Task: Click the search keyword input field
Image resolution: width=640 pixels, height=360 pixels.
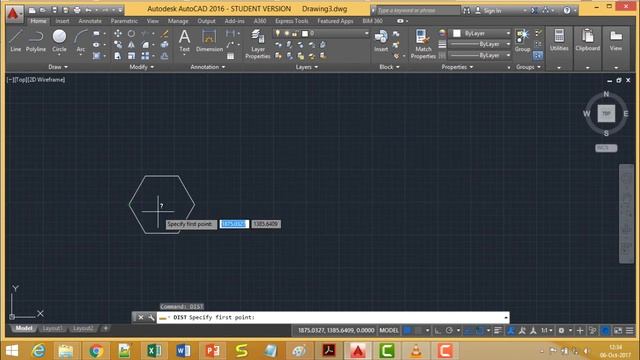Action: coord(418,11)
